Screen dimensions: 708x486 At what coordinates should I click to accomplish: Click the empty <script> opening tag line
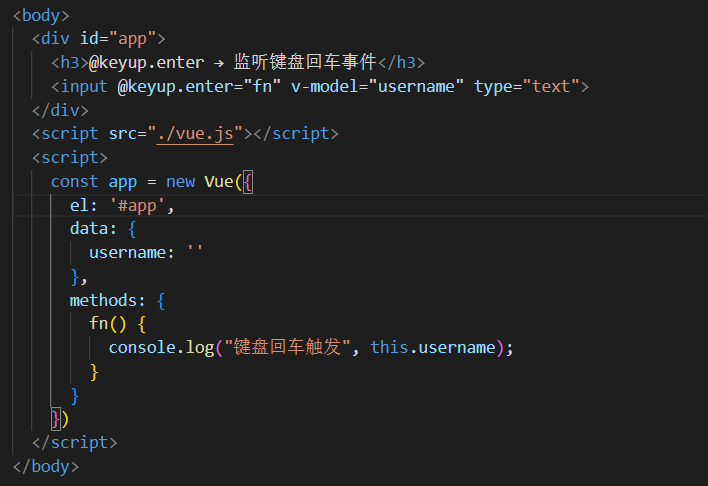tap(70, 157)
